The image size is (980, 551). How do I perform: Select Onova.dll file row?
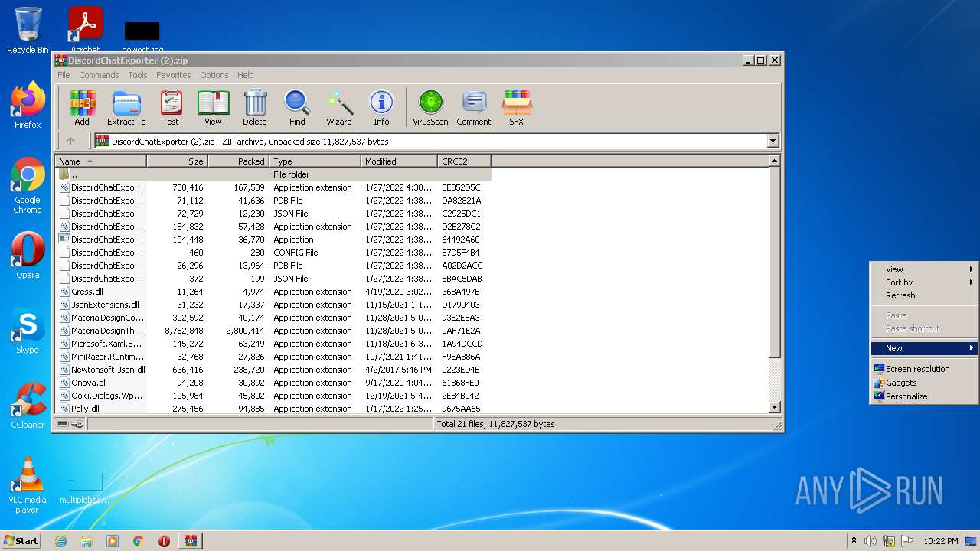point(273,383)
